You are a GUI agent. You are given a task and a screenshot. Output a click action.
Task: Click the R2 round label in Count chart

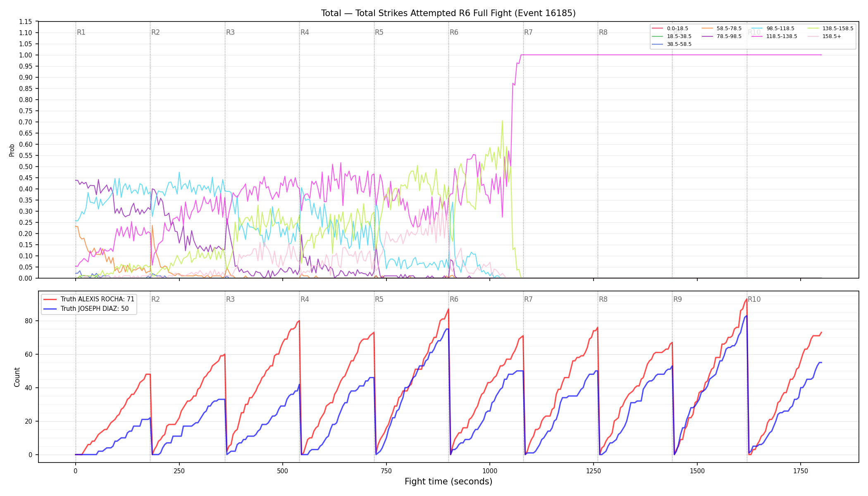point(155,299)
